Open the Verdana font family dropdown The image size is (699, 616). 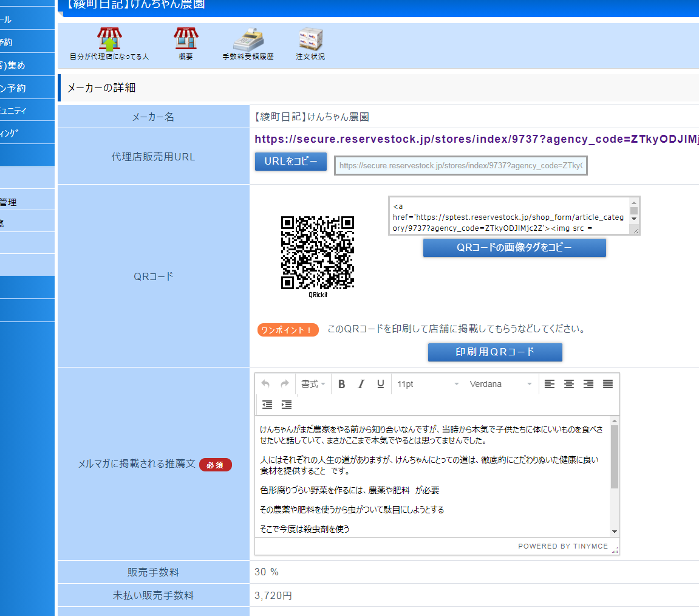coord(500,383)
